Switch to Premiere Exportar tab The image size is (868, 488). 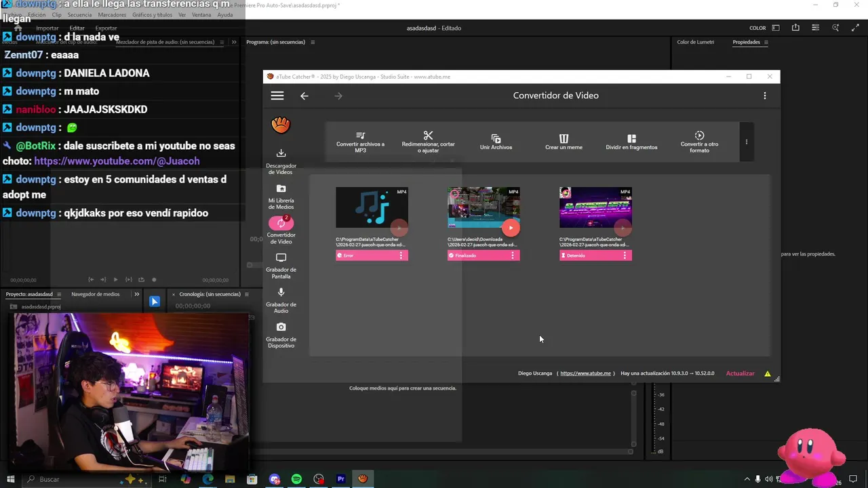pyautogui.click(x=106, y=28)
